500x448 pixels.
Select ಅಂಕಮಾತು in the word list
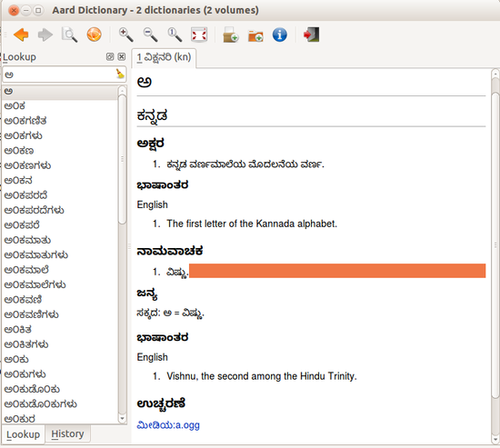click(60, 240)
